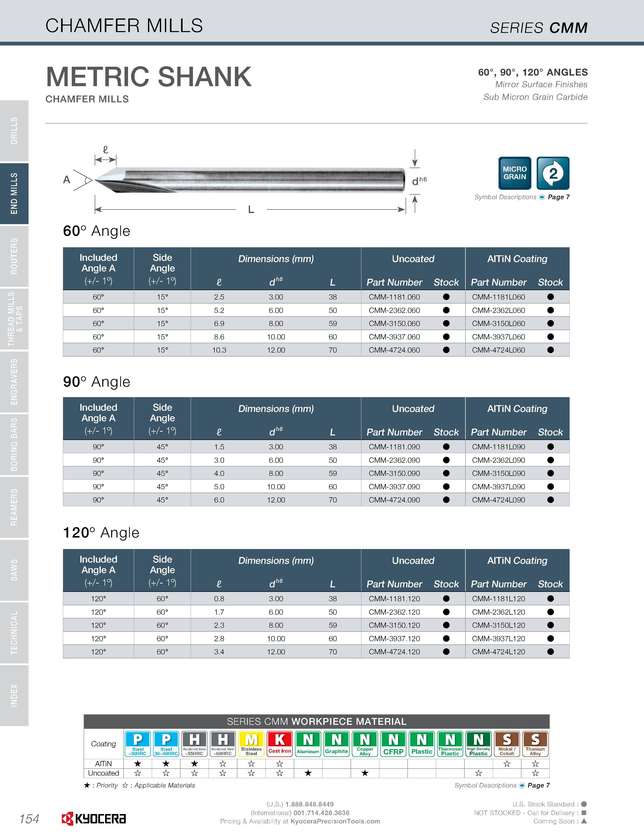
Task: Click the chamfer mill diagram image
Action: [x=250, y=180]
